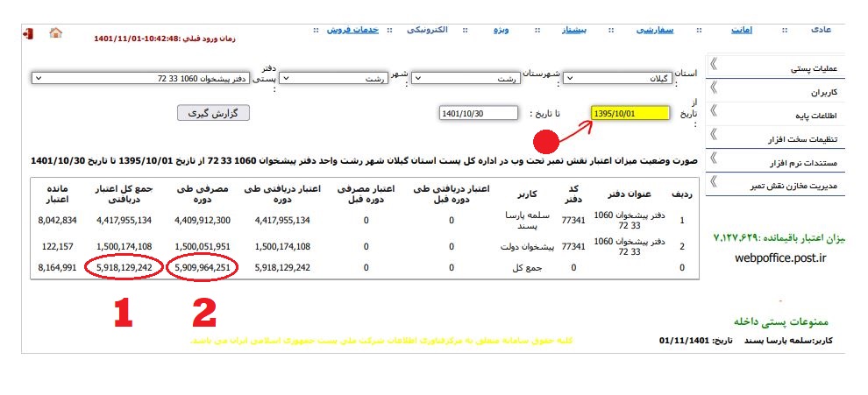Select the امانت menu item
Image resolution: width=868 pixels, height=395 pixels.
(743, 30)
